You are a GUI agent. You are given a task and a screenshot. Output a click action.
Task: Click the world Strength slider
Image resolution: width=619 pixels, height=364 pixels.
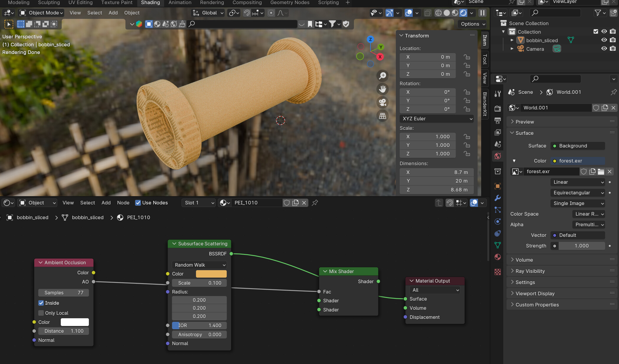(582, 246)
